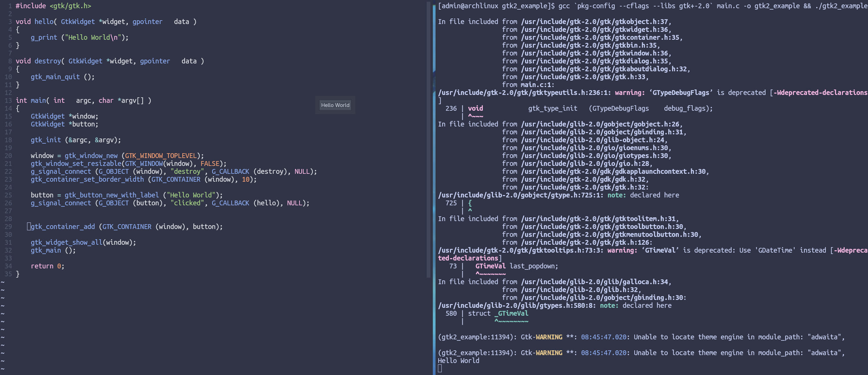868x375 pixels.
Task: Click the return 0 statement
Action: tap(47, 266)
